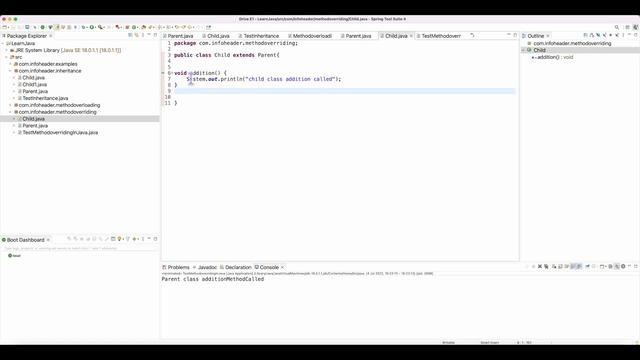
Task: Expand com.infoheader.methodoverloading package
Action: click(x=11, y=105)
